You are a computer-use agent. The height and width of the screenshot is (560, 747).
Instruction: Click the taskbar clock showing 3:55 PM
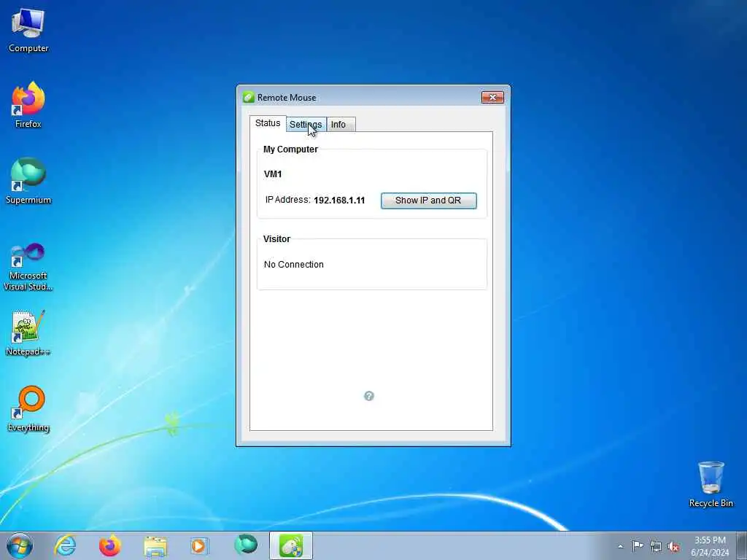pyautogui.click(x=710, y=546)
